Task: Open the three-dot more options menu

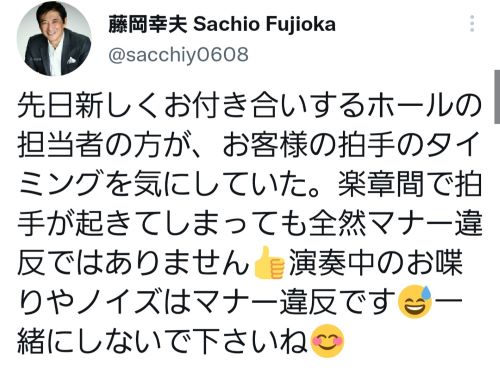Action: 472,23
